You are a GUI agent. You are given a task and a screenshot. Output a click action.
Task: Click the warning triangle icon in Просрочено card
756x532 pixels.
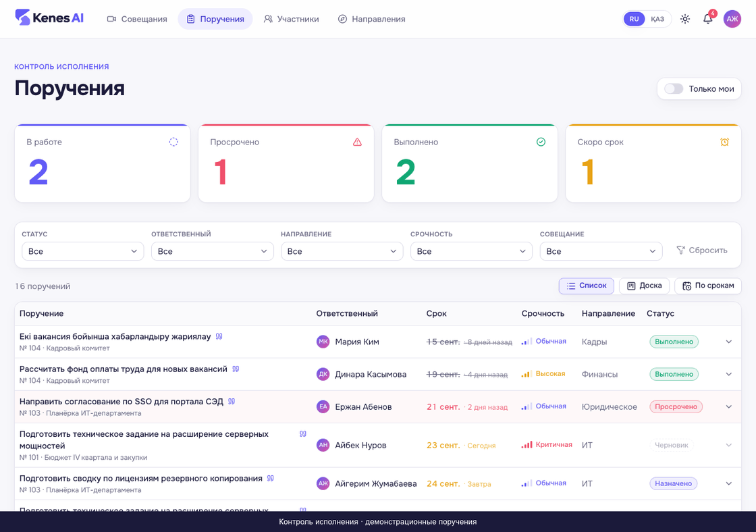tap(357, 142)
